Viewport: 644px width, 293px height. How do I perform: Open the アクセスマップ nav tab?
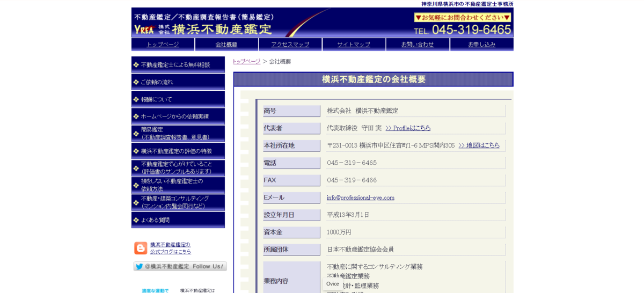[x=290, y=45]
